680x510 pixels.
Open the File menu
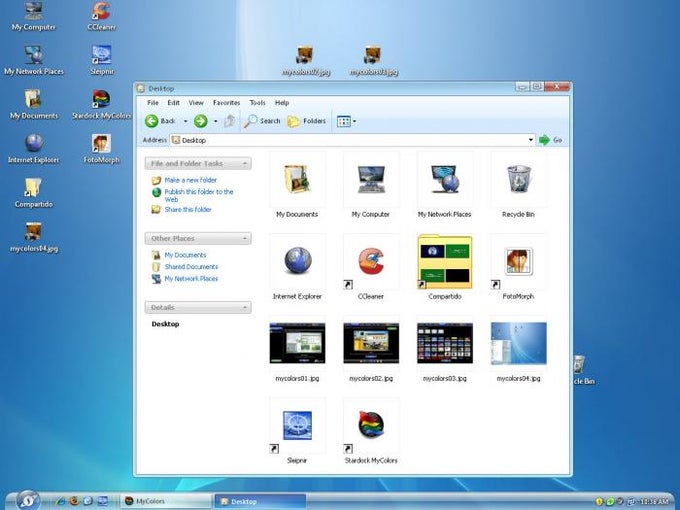153,103
